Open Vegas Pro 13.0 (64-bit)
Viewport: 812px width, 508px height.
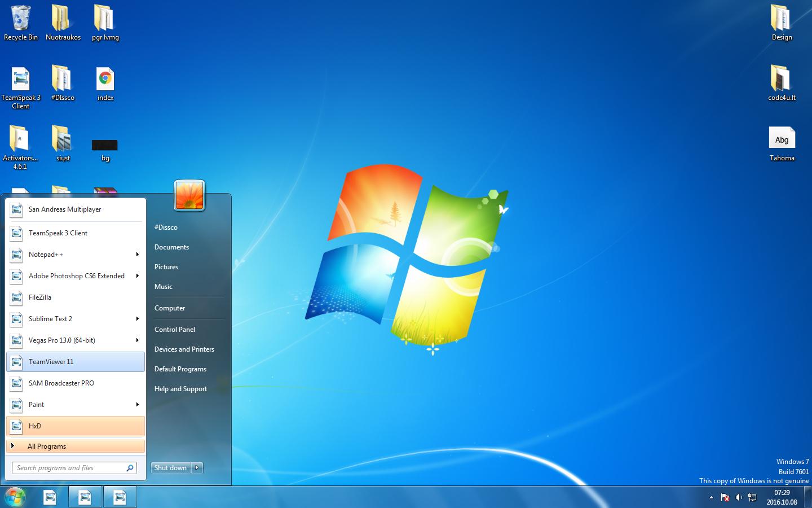click(x=76, y=340)
